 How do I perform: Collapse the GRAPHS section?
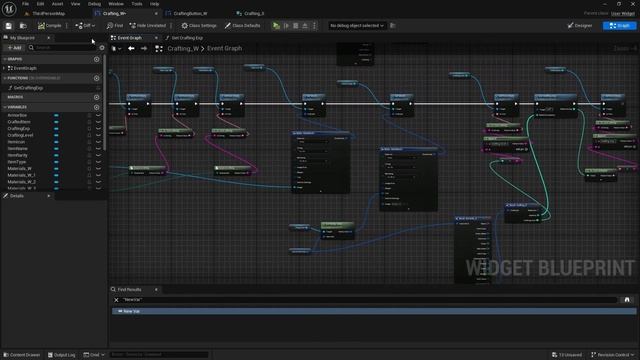[x=4, y=59]
